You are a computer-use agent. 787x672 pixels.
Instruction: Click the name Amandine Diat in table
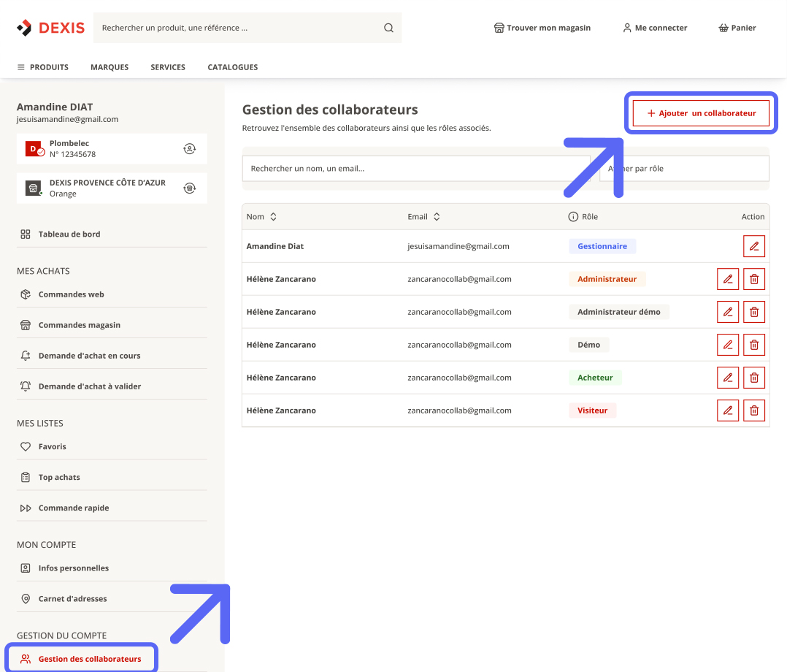[275, 246]
